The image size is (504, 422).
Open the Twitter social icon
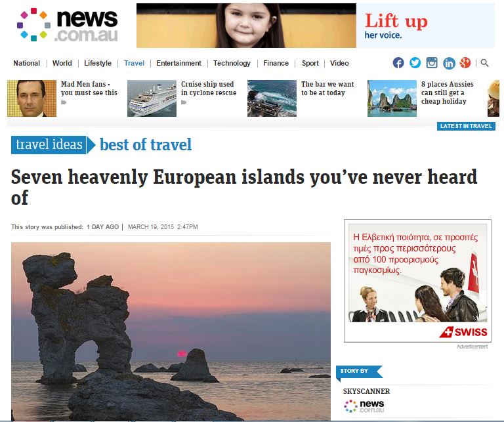click(415, 62)
